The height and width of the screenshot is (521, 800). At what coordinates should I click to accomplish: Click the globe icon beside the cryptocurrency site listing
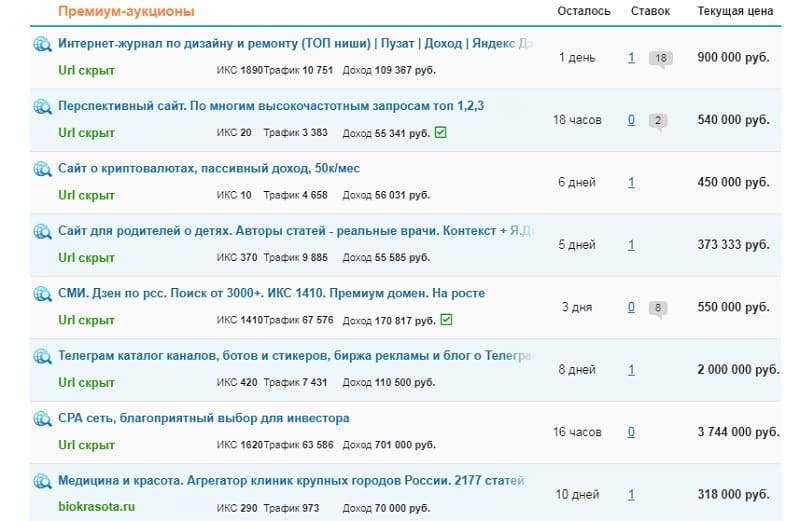pos(42,169)
